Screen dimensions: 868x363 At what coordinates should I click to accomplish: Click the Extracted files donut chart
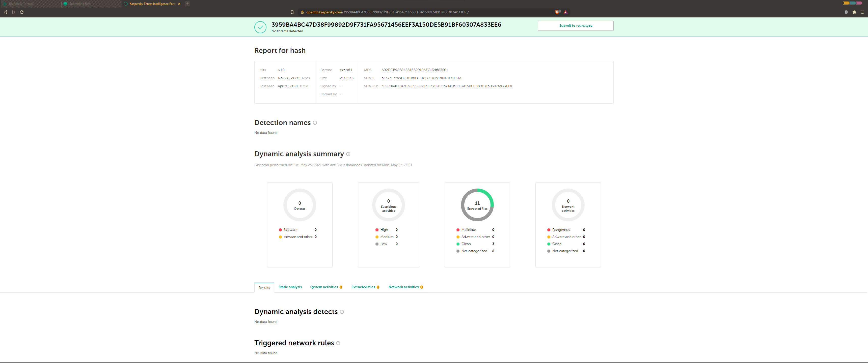[477, 205]
